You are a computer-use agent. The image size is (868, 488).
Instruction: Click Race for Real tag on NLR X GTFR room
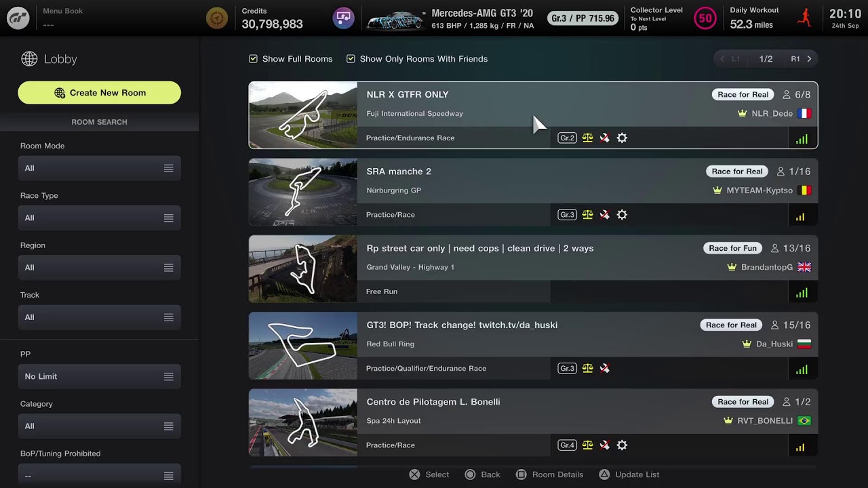743,95
